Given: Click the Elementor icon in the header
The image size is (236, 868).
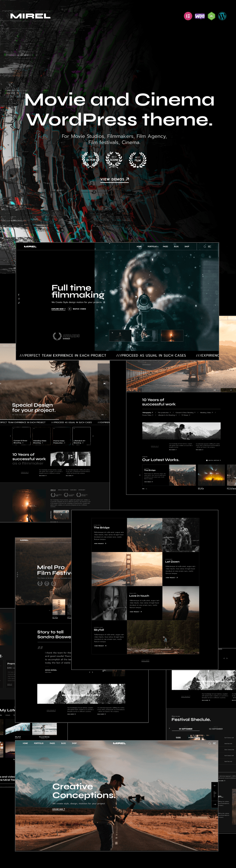Looking at the screenshot, I should 188,16.
